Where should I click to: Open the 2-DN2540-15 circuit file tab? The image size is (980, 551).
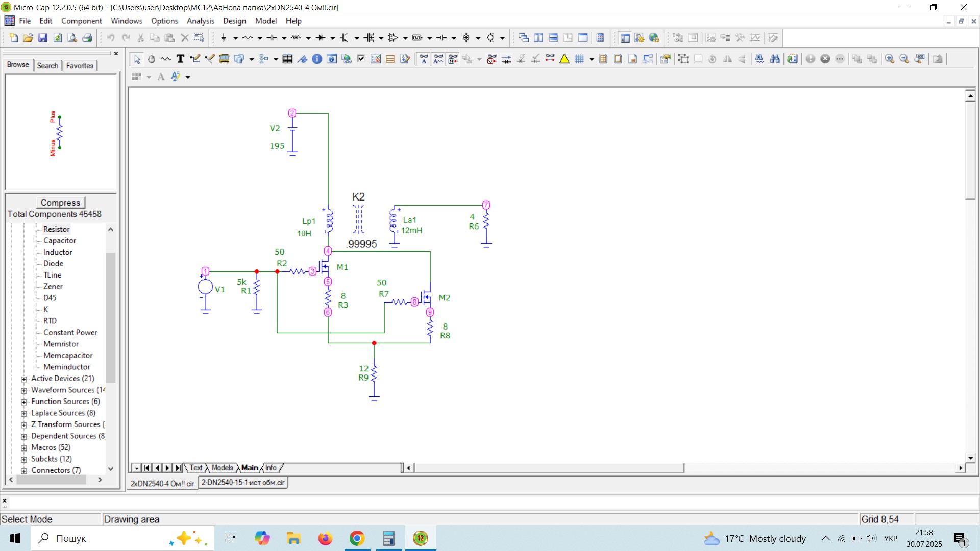pyautogui.click(x=243, y=483)
